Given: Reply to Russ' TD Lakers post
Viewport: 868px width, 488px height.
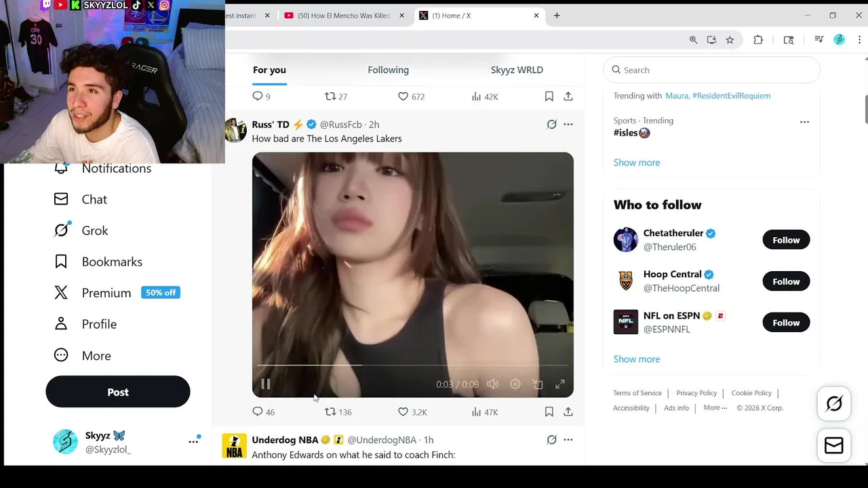Looking at the screenshot, I should 263,412.
